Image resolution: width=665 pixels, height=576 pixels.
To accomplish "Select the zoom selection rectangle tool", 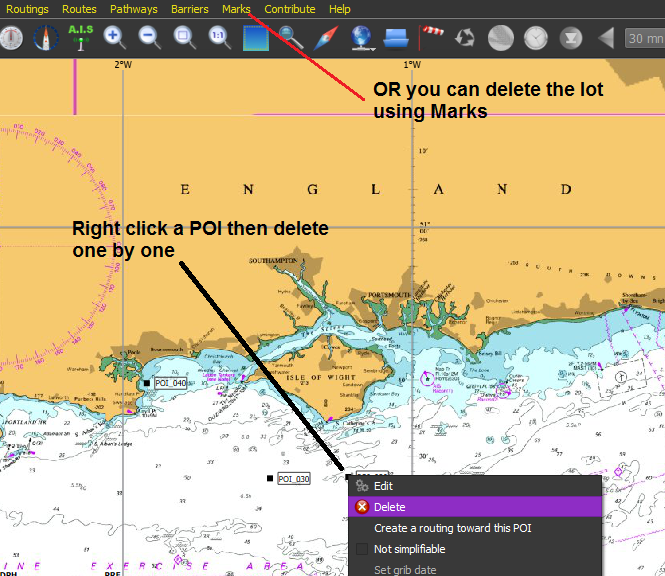I will click(x=185, y=38).
